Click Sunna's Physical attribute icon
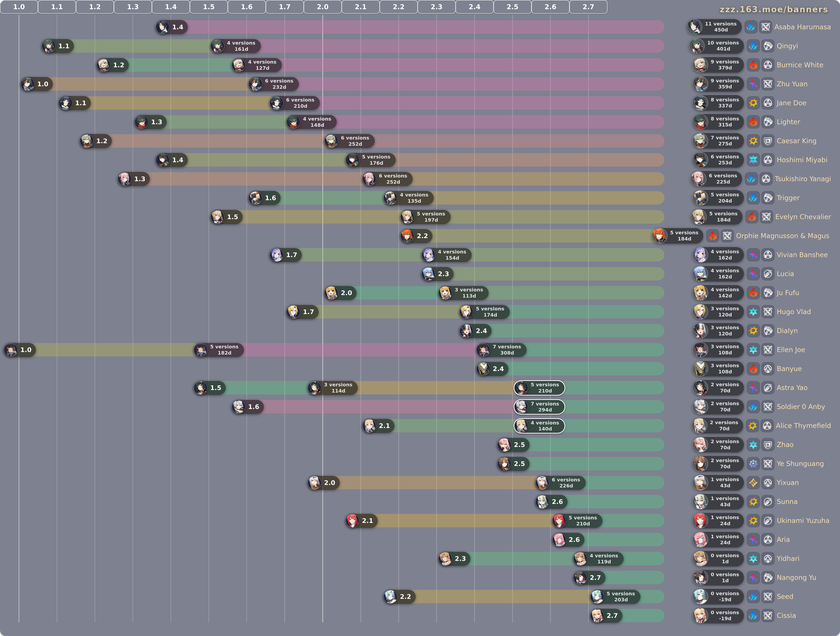Image resolution: width=840 pixels, height=636 pixels. click(753, 502)
